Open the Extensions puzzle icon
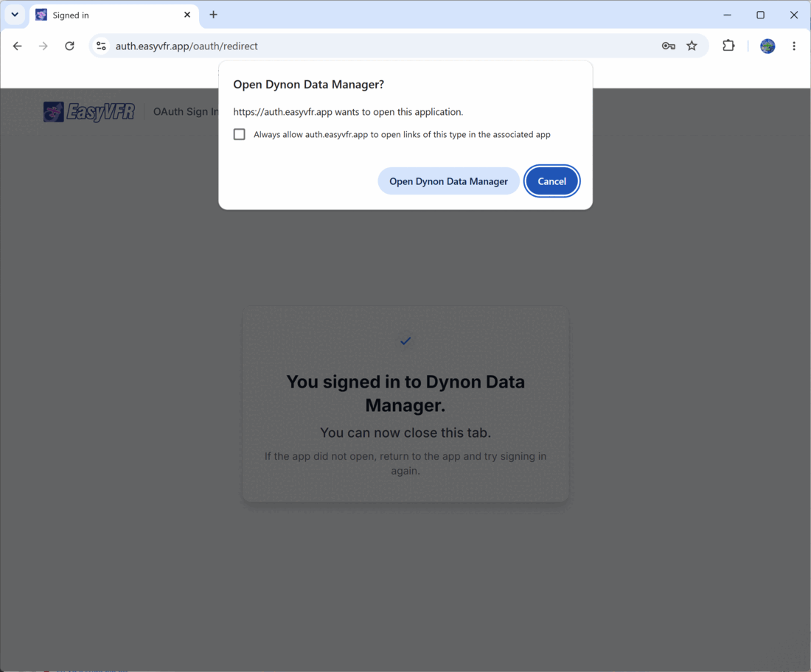The height and width of the screenshot is (672, 811). 728,46
